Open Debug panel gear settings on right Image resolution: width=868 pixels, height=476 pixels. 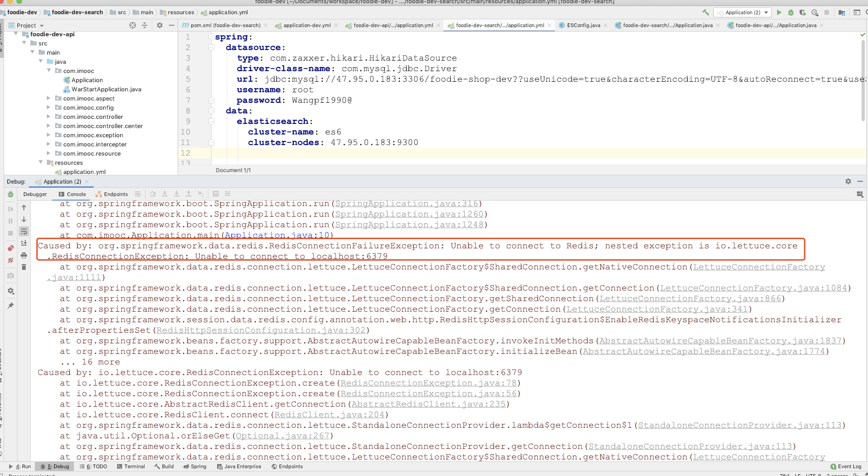click(848, 182)
